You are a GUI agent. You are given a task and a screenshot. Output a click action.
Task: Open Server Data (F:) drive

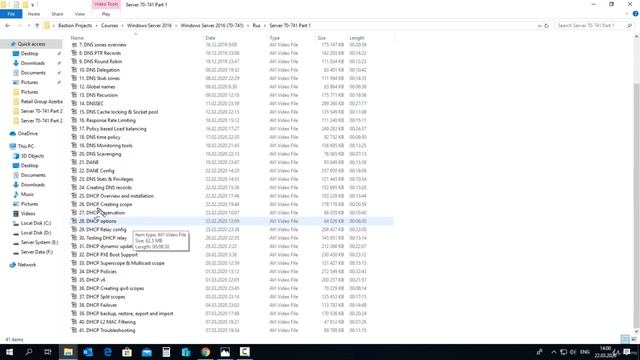click(x=37, y=252)
